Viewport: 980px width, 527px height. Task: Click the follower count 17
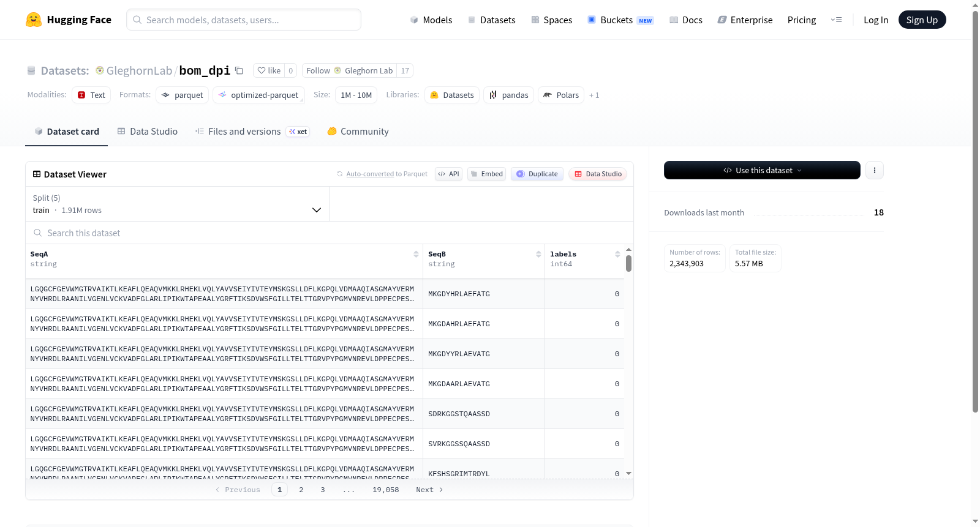click(405, 70)
